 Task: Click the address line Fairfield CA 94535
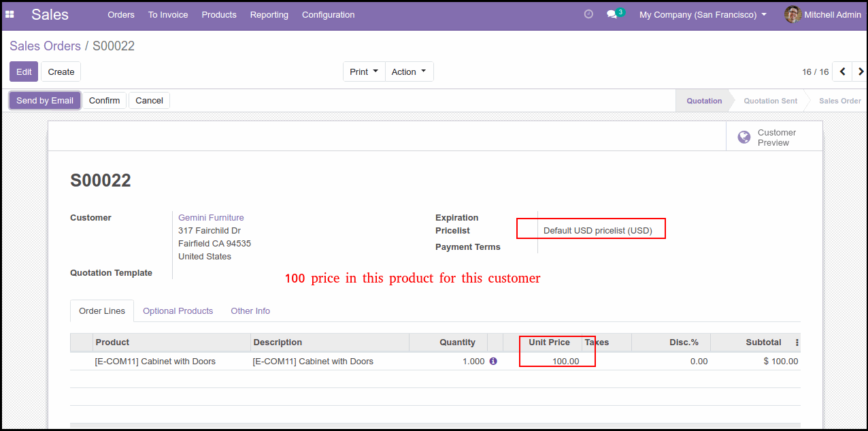pos(214,243)
